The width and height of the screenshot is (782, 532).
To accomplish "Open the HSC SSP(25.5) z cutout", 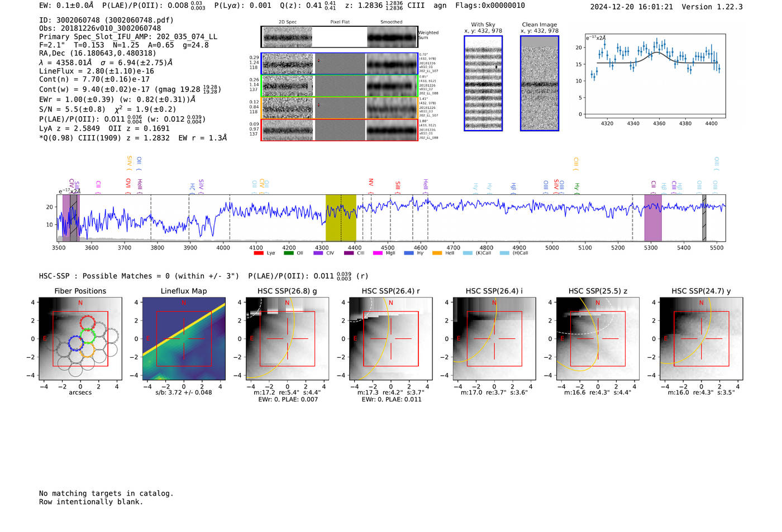I will tap(598, 339).
